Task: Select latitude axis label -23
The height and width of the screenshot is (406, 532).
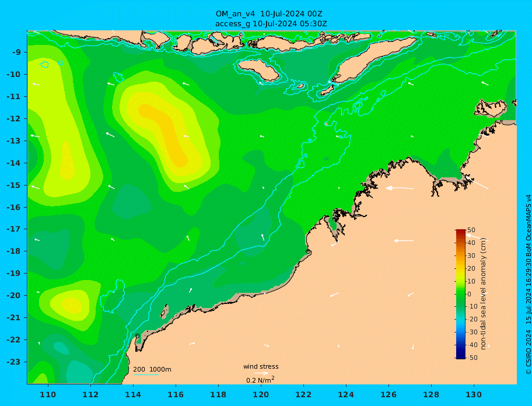Action: click(14, 362)
